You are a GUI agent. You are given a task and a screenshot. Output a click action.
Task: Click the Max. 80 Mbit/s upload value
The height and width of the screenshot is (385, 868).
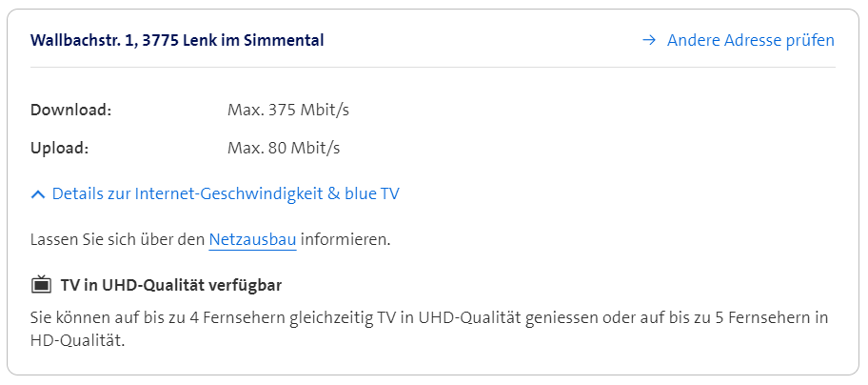[x=284, y=148]
